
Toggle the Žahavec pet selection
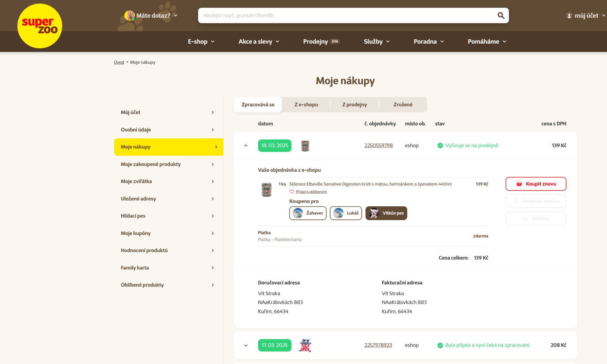click(308, 213)
